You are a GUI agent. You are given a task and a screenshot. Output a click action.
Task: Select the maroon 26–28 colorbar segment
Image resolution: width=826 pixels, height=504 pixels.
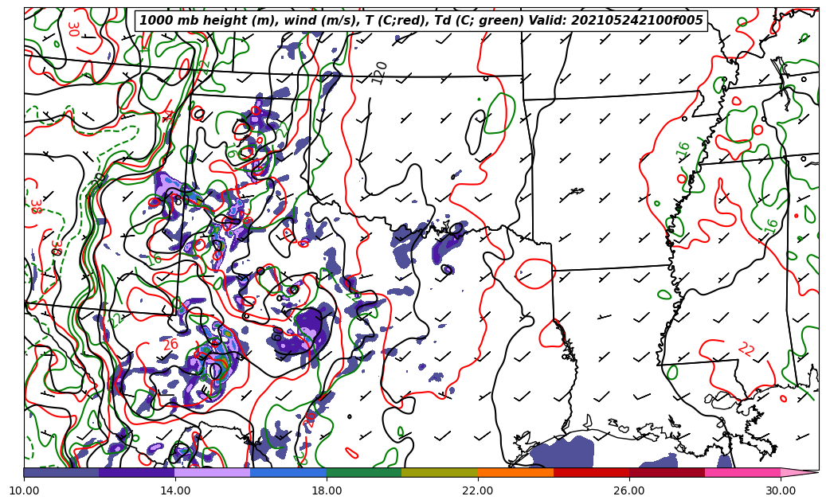666,472
